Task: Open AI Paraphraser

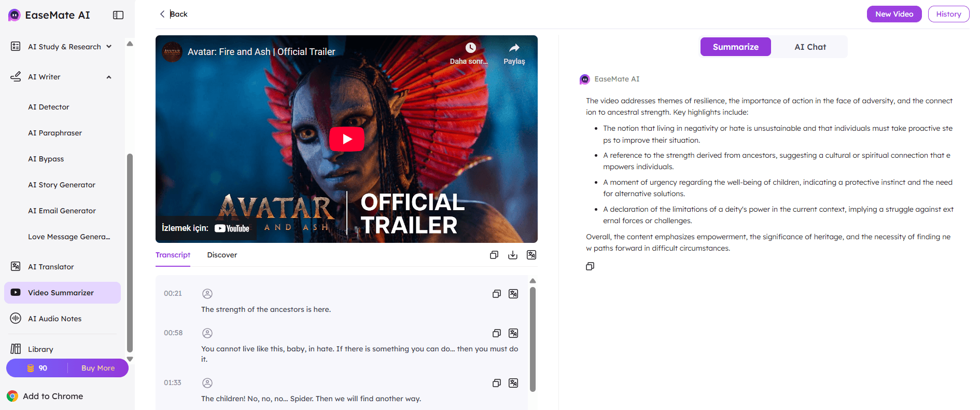Action: 55,133
